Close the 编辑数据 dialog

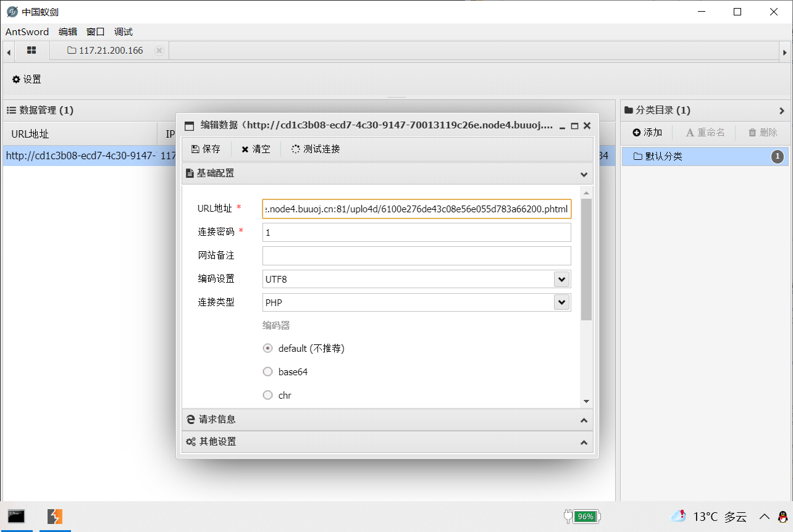click(587, 126)
